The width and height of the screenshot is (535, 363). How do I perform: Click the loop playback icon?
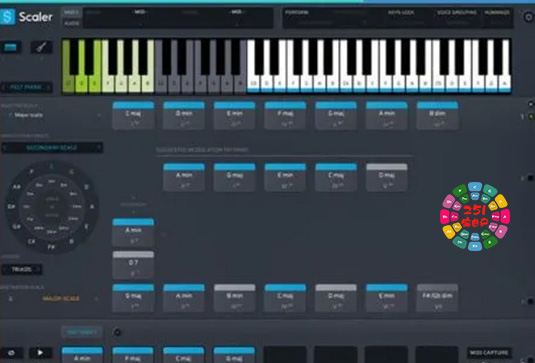(11, 353)
